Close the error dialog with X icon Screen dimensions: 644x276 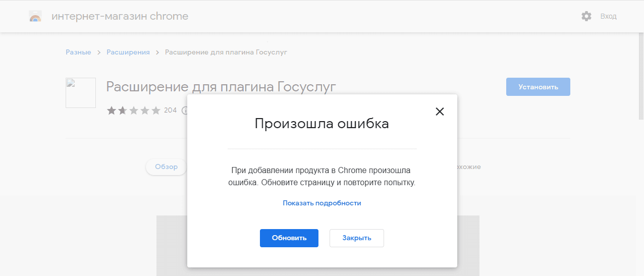(x=440, y=112)
